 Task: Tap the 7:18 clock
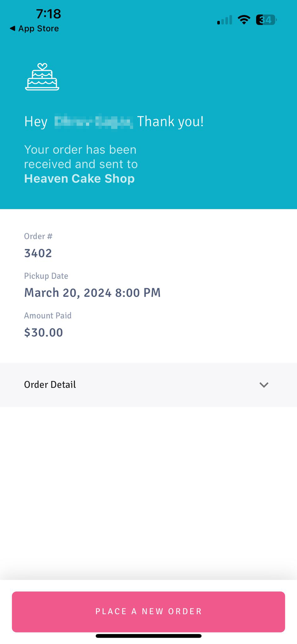[48, 14]
